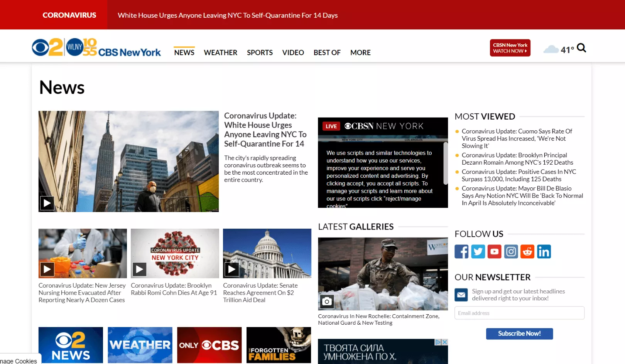This screenshot has height=364, width=625.
Task: Open Senate Reaches $2 Trillion Aid Deal headline
Action: click(x=260, y=293)
